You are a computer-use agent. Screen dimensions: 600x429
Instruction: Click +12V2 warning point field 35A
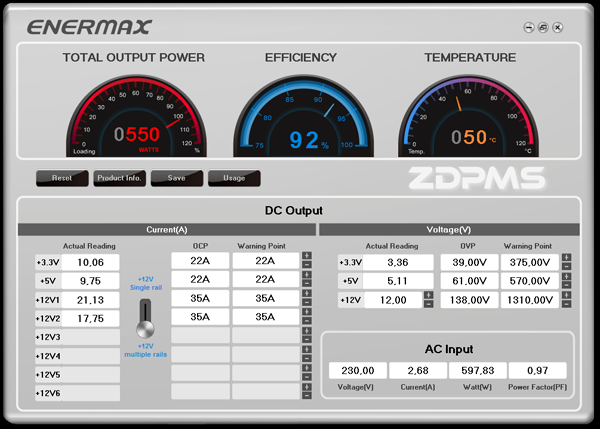[266, 317]
